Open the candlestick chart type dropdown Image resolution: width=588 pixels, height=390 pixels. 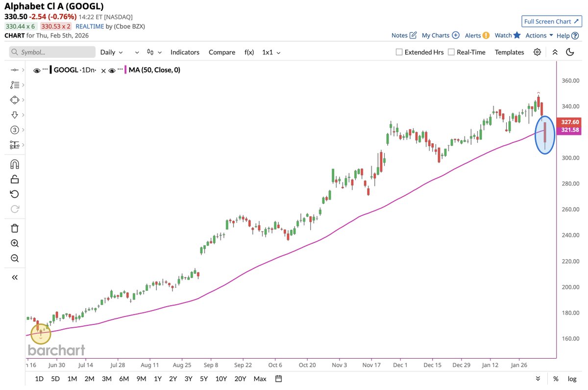[153, 52]
